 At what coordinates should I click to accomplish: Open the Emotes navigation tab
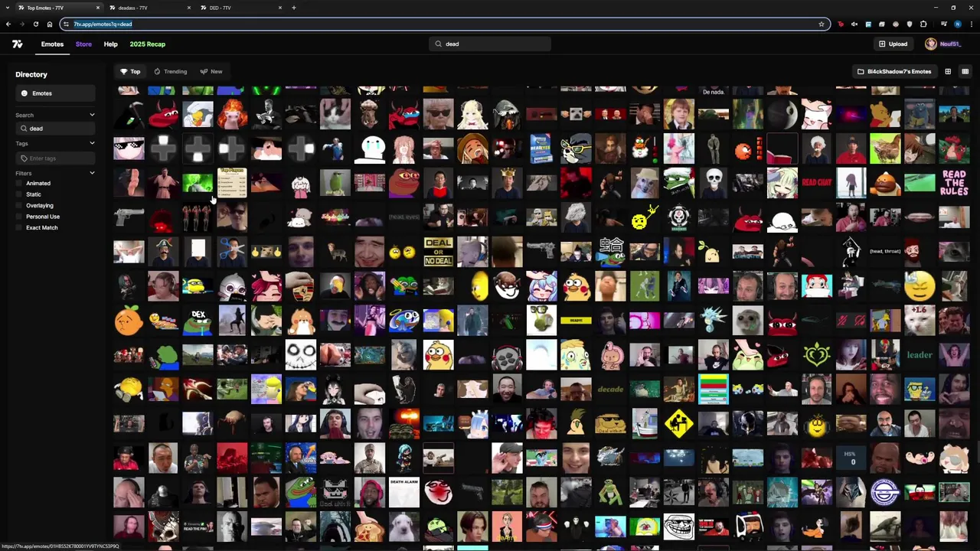(x=52, y=44)
